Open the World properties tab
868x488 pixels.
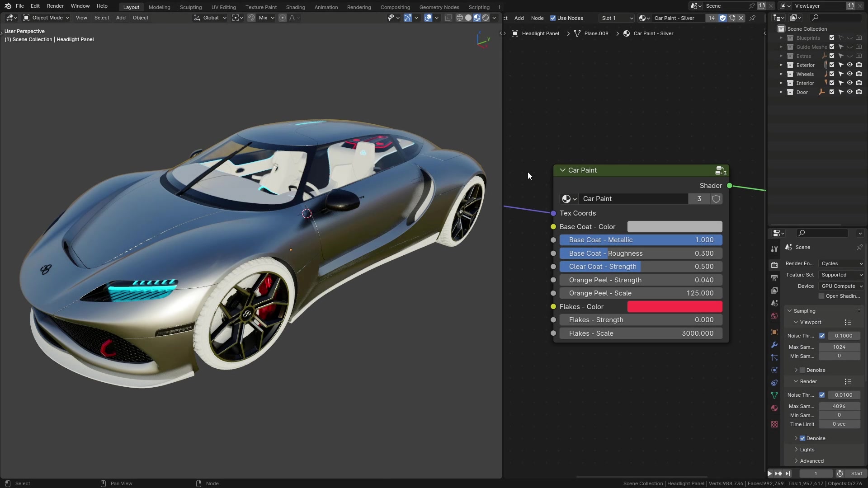tap(774, 316)
